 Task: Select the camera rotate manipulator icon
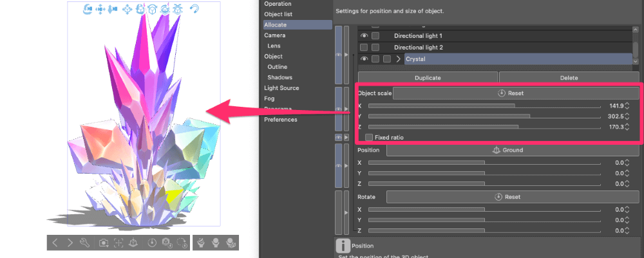[88, 8]
